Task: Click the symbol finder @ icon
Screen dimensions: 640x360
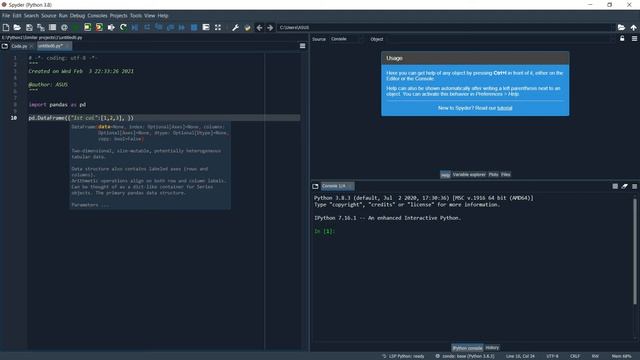Action: (64, 27)
